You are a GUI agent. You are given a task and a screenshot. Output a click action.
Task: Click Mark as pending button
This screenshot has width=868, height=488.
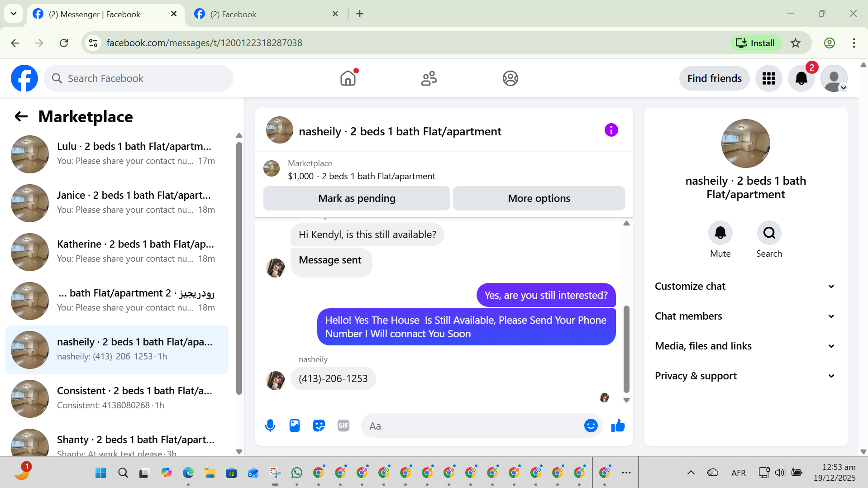(357, 198)
